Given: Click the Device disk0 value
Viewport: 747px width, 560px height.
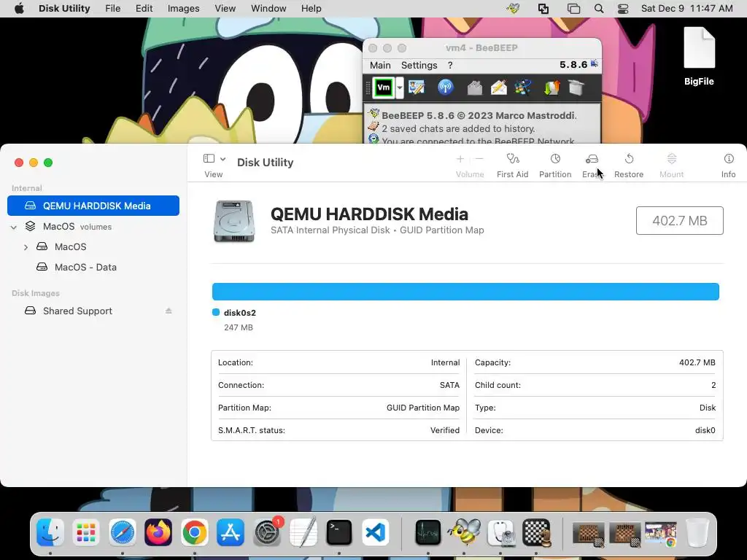Looking at the screenshot, I should (705, 430).
